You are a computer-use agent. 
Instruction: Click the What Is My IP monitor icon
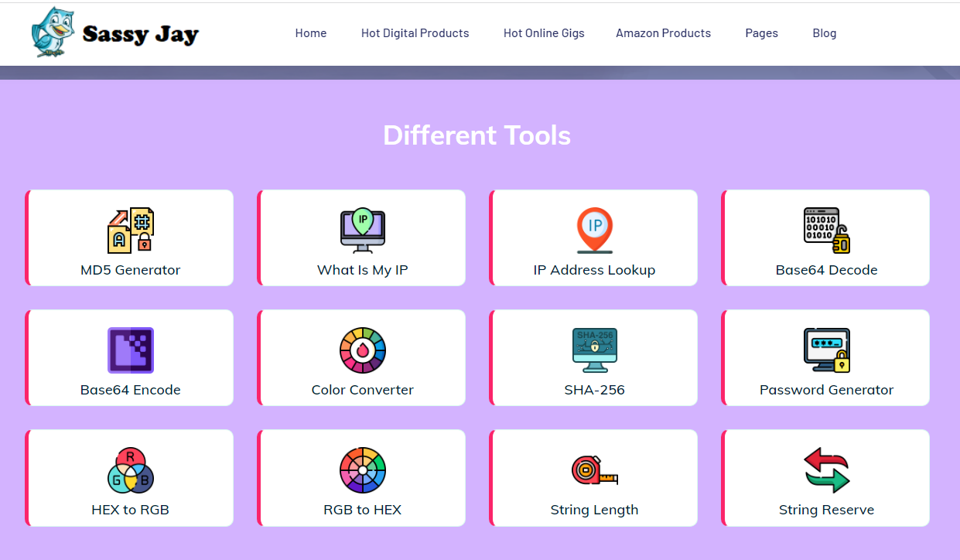[362, 230]
